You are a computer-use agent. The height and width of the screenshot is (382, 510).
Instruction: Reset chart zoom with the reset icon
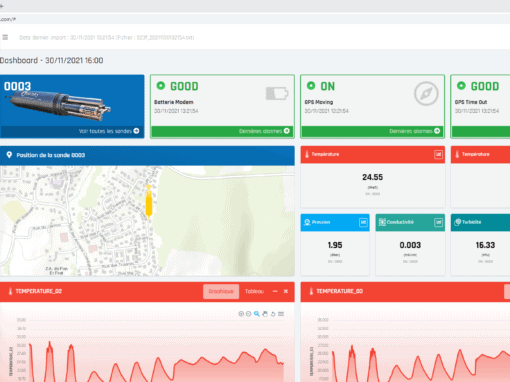[273, 314]
